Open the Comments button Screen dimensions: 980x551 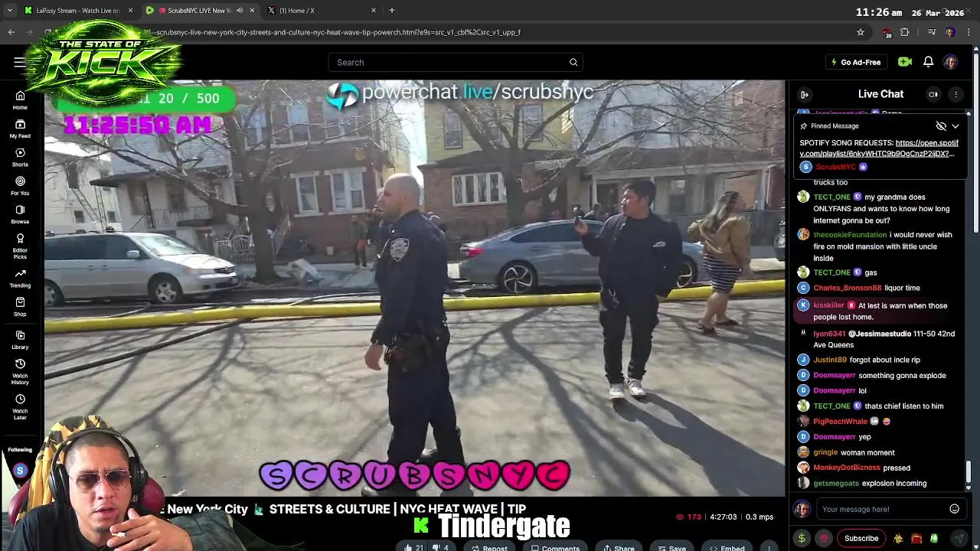pos(554,546)
